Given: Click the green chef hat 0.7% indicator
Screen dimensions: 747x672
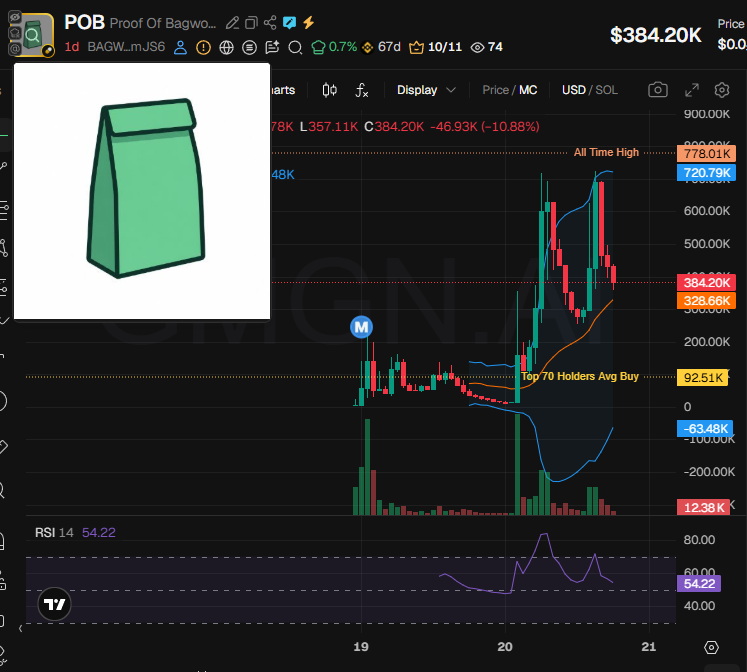Looking at the screenshot, I should pyautogui.click(x=334, y=47).
